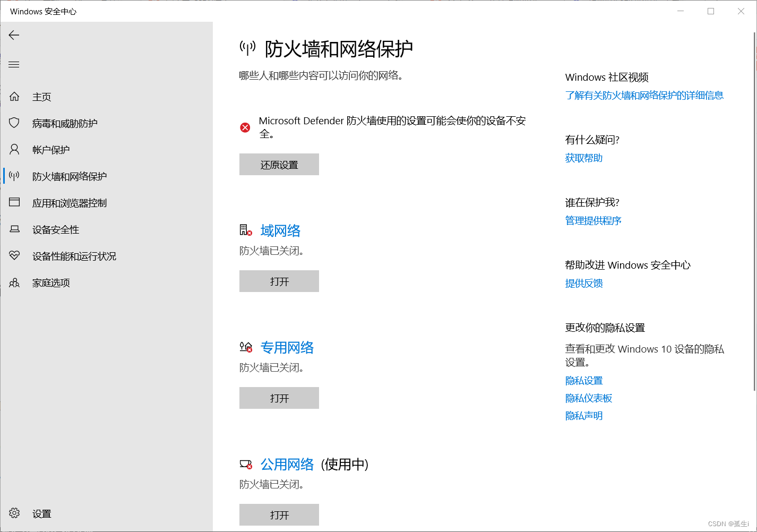Open 设备性能和运行状况 page

[106, 256]
